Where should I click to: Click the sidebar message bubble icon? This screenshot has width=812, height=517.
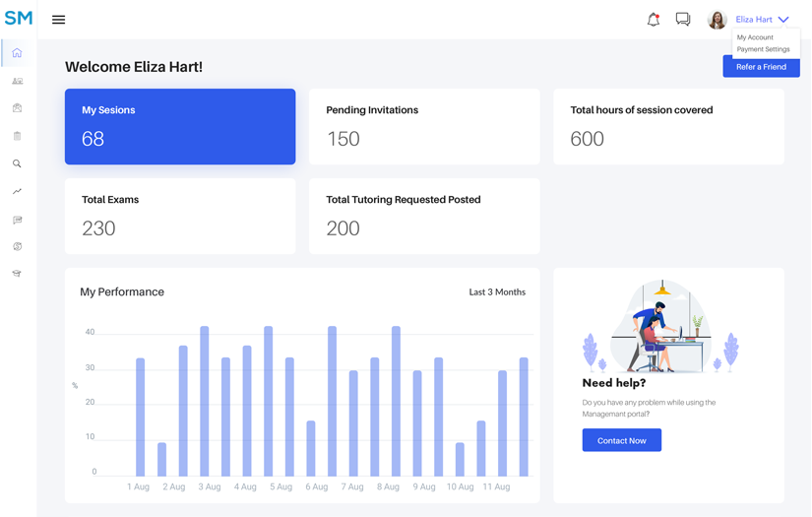[x=17, y=220]
